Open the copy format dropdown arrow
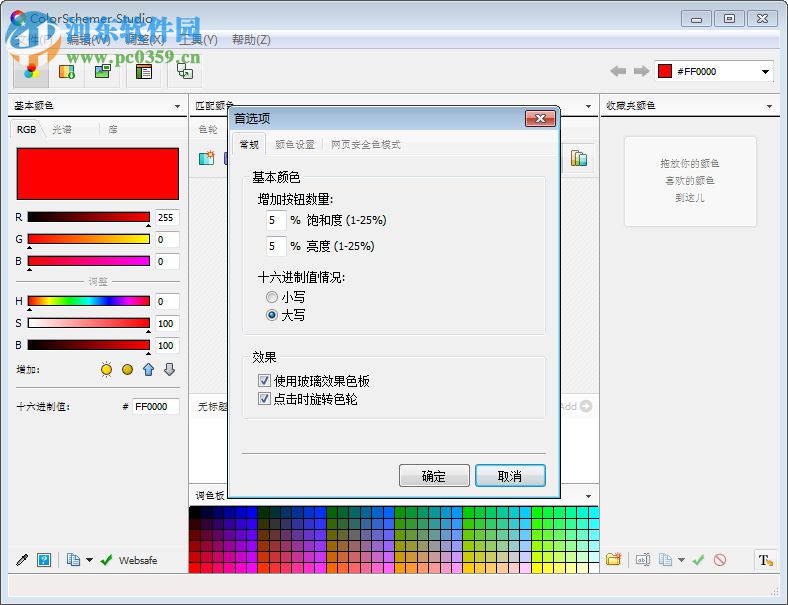 [89, 560]
